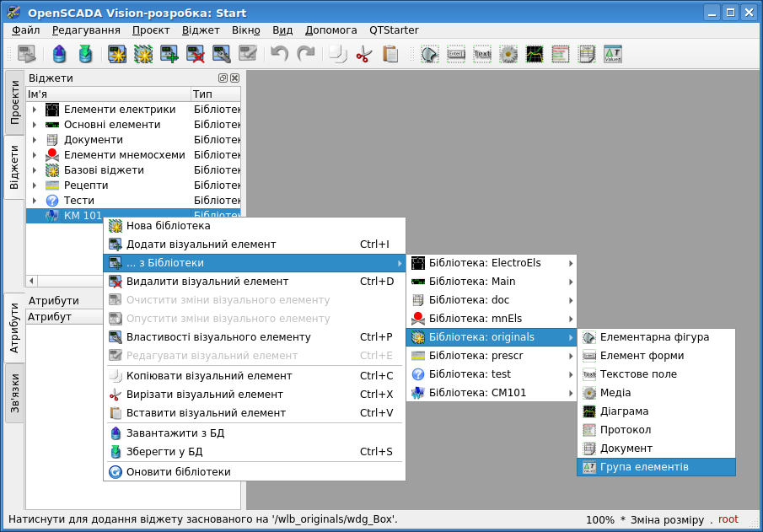763x532 pixels.
Task: Select Нова бібліотека in context menu
Action: pos(169,226)
